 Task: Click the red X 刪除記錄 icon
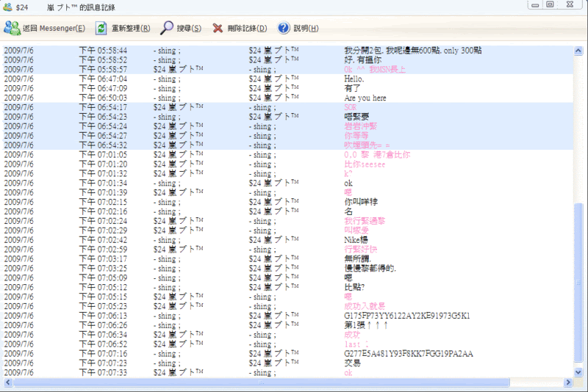click(218, 28)
